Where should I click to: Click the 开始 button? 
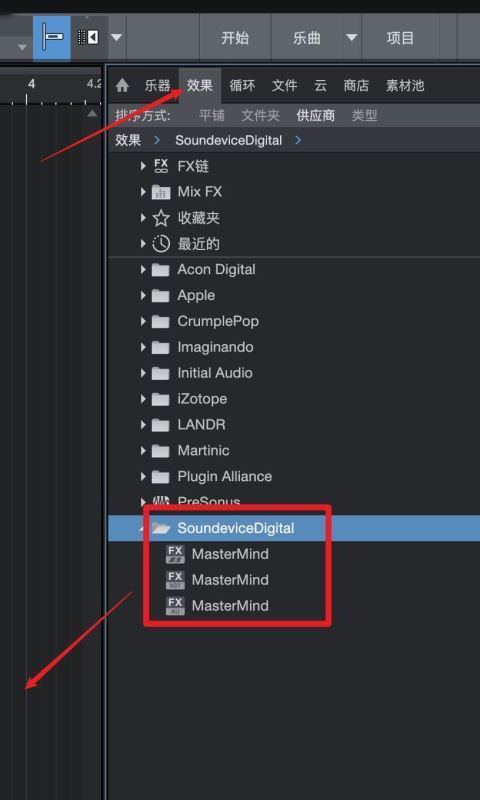tap(235, 38)
